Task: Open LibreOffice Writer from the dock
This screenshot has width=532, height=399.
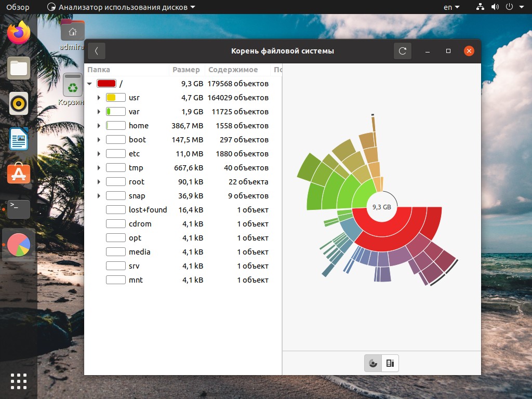Action: point(19,139)
